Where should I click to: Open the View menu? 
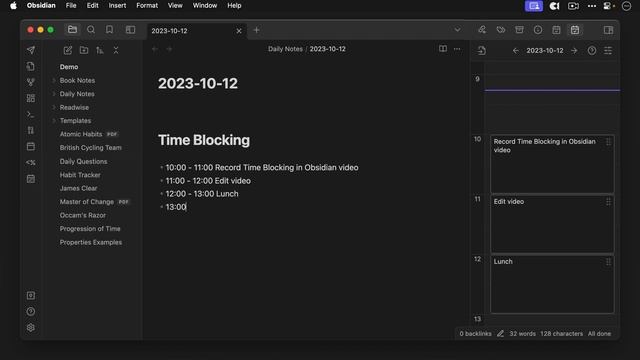[175, 6]
